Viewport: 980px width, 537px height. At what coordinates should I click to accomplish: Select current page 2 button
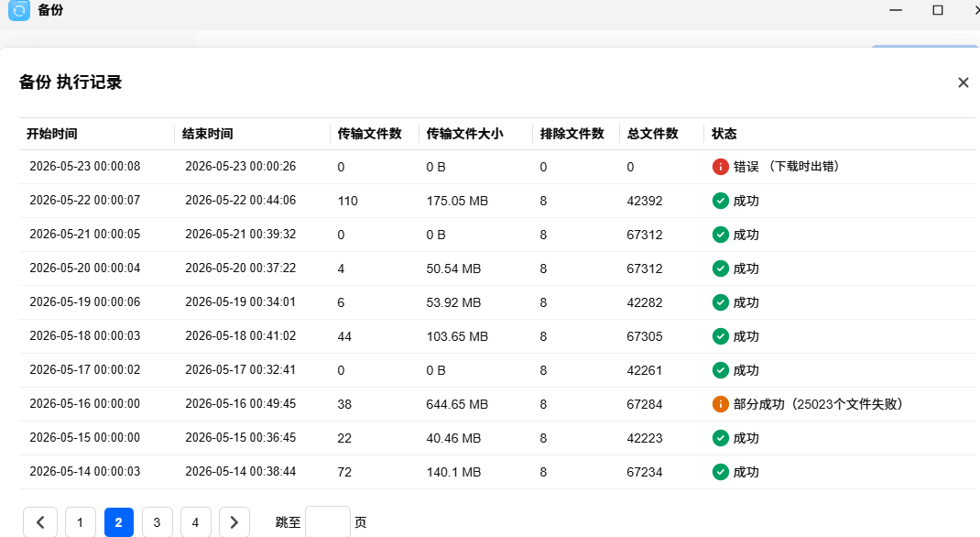pyautogui.click(x=119, y=522)
